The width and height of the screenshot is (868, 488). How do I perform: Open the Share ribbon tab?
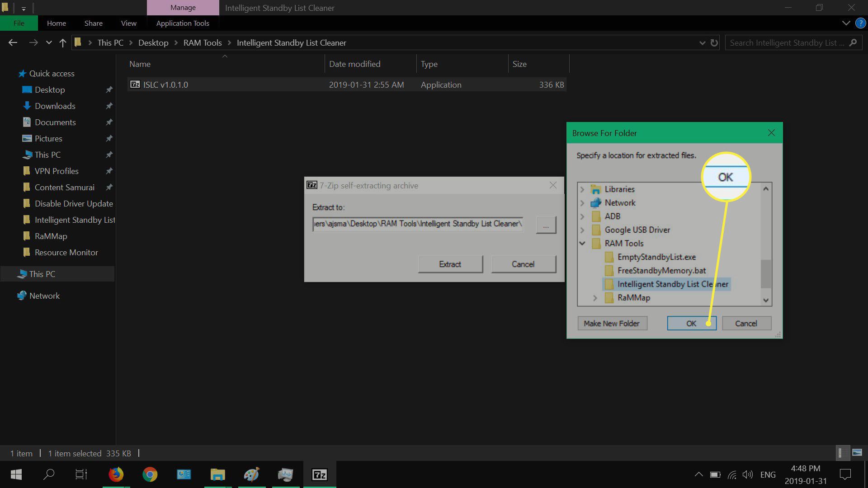(94, 23)
